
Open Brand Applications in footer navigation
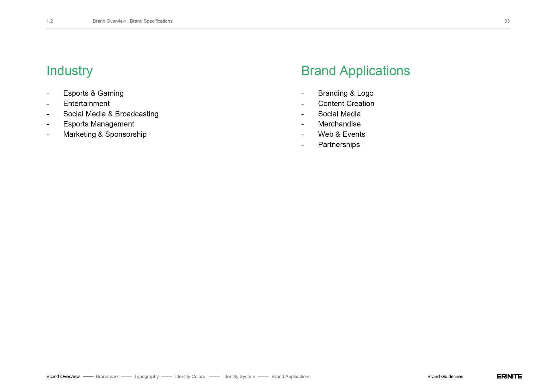point(291,376)
